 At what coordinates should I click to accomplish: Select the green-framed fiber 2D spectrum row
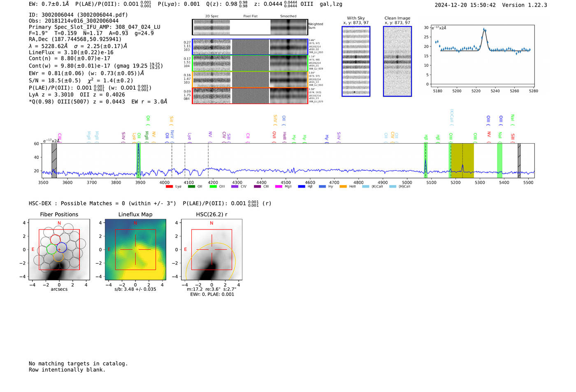point(250,63)
